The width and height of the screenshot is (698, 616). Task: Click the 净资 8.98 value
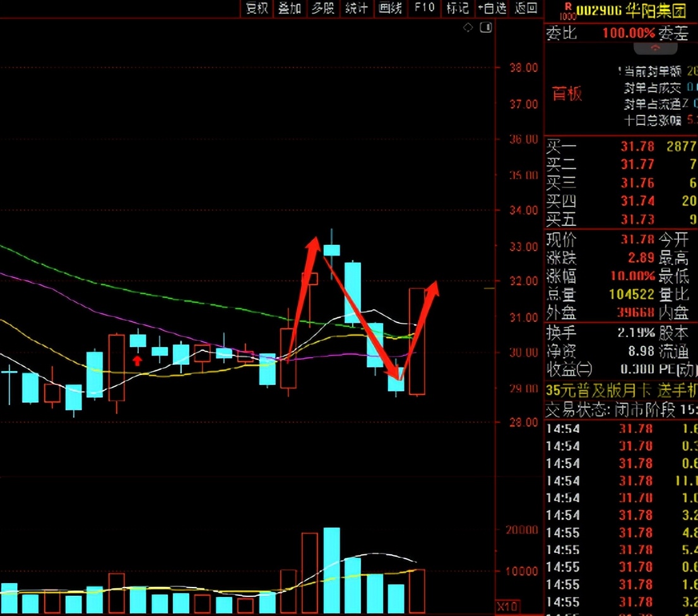(x=641, y=351)
